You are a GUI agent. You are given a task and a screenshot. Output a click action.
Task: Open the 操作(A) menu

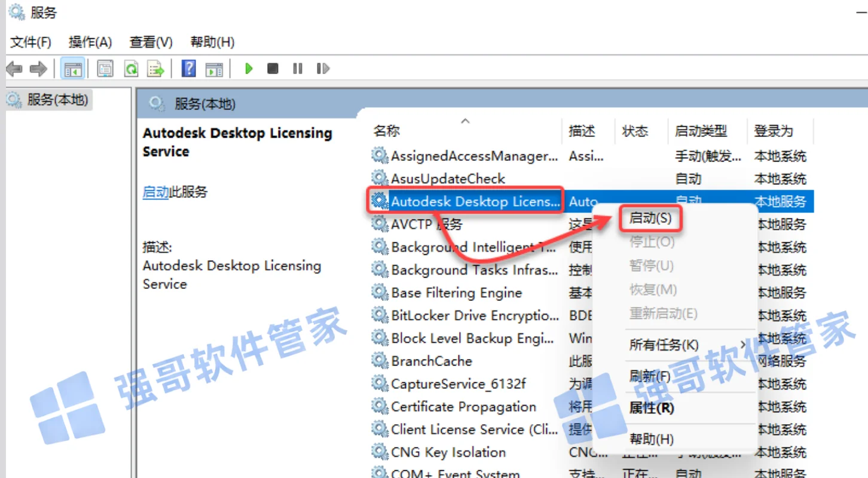[x=90, y=42]
